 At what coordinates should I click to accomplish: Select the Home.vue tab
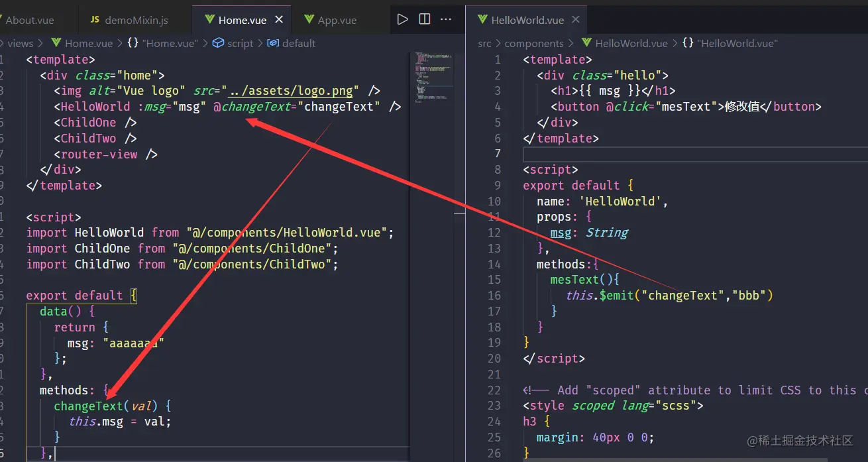coord(243,20)
